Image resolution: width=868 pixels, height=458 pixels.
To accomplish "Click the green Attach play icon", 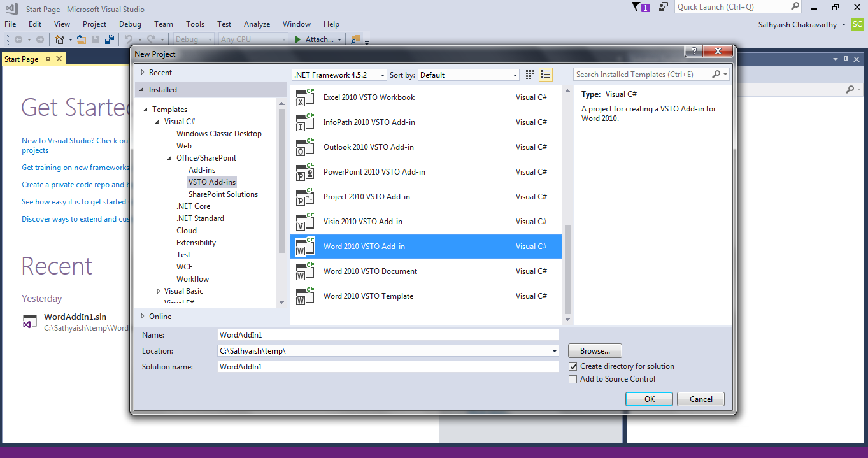I will tap(298, 39).
